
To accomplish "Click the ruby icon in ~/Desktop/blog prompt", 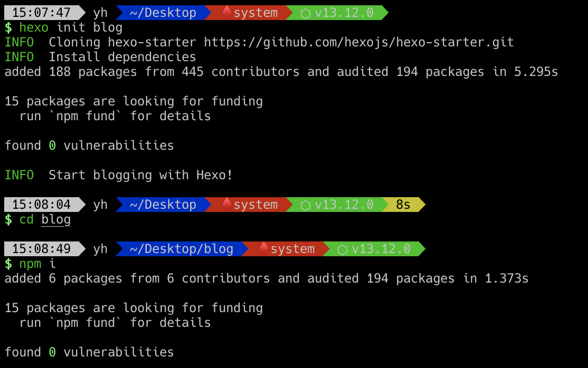I will [x=263, y=248].
